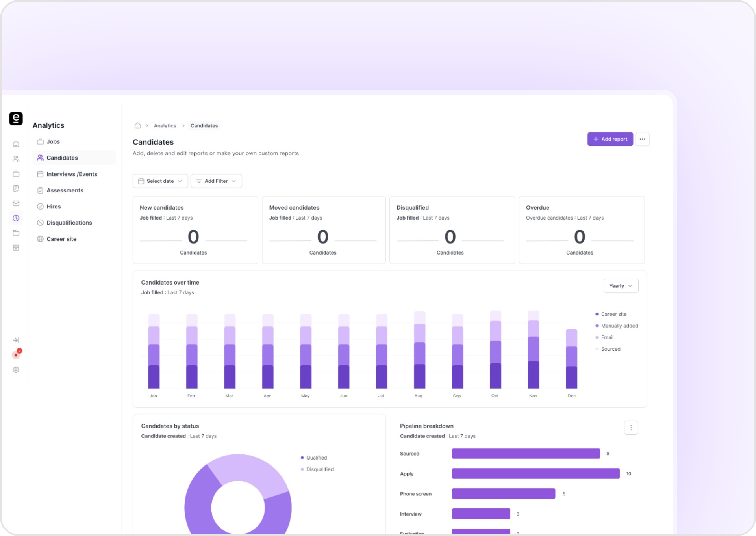Open the storefront icon in left rail

click(x=16, y=248)
